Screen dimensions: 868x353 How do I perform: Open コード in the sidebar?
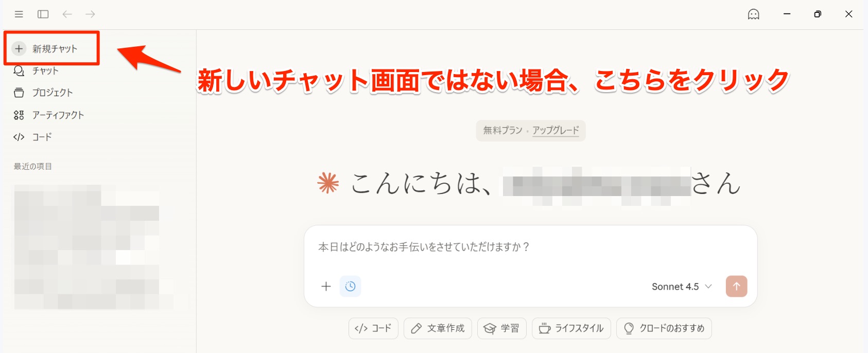[42, 137]
